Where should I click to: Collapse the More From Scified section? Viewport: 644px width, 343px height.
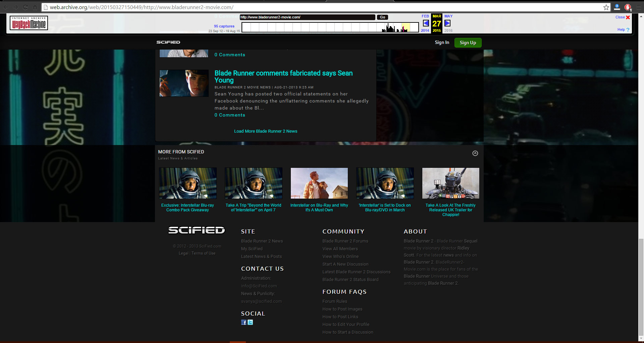coord(475,153)
